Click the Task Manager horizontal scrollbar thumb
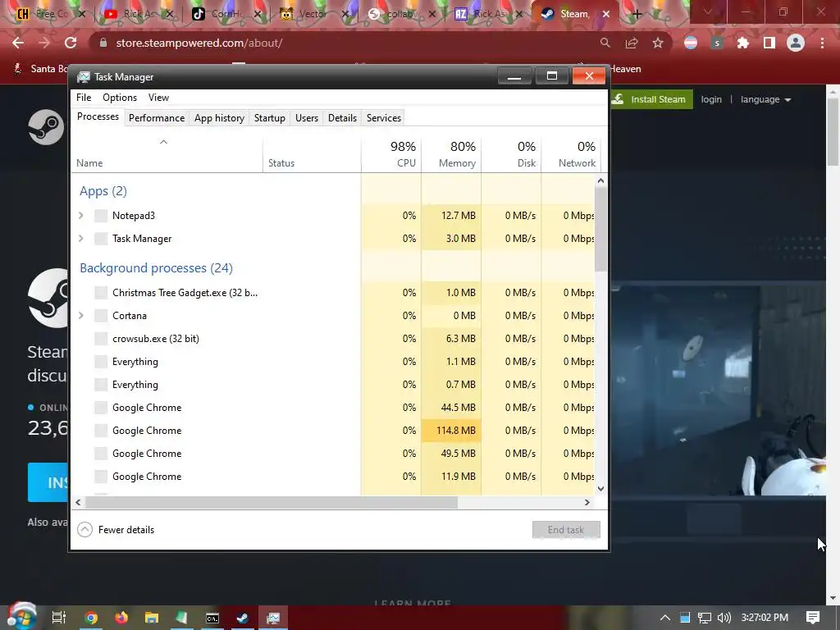 pos(272,503)
